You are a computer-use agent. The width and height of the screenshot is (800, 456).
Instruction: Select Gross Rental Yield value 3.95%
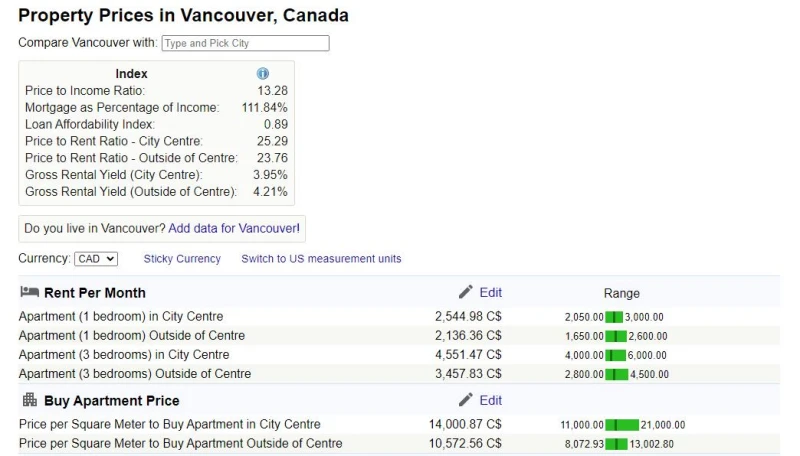pos(270,175)
